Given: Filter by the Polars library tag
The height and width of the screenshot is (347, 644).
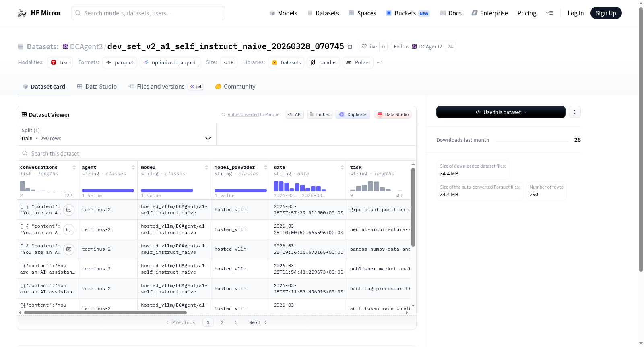Looking at the screenshot, I should (x=358, y=63).
